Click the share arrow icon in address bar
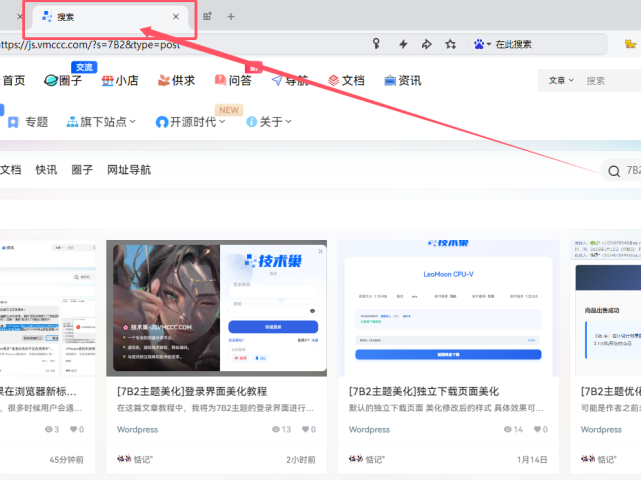Image resolution: width=641 pixels, height=480 pixels. point(427,44)
